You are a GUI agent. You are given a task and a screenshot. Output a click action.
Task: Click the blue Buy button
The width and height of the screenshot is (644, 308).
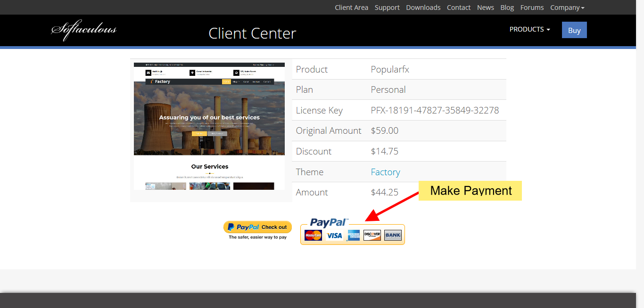pos(574,30)
